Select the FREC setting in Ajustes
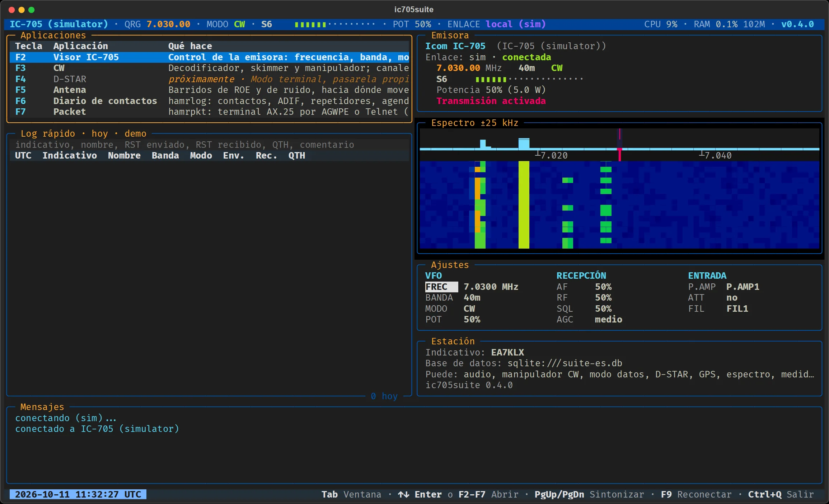This screenshot has width=829, height=504. [x=472, y=287]
